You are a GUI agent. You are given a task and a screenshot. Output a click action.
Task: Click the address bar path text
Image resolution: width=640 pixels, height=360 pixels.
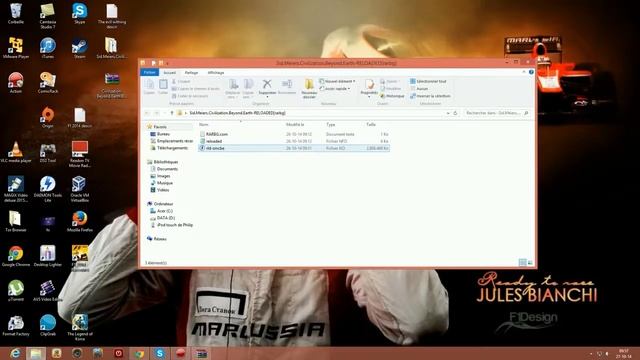pyautogui.click(x=237, y=113)
